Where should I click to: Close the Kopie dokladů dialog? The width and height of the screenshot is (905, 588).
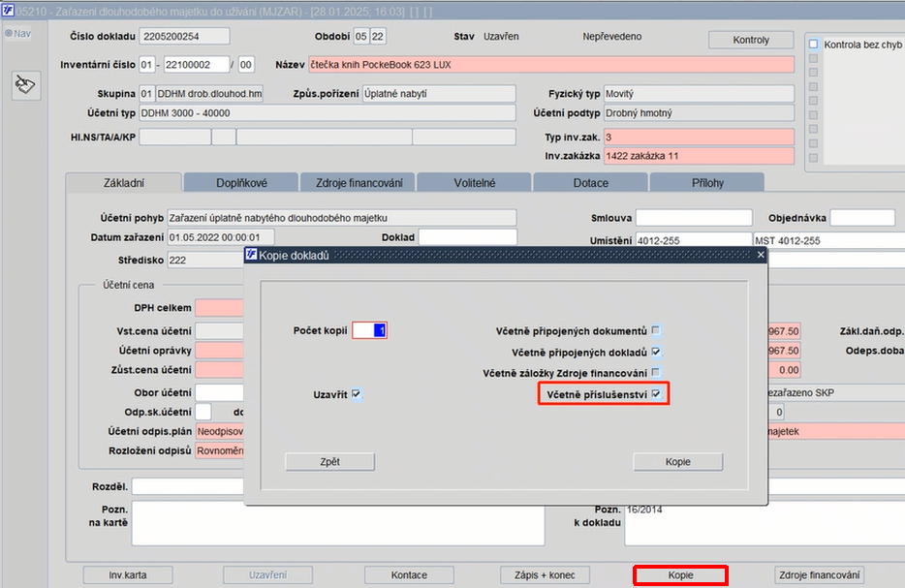(x=760, y=255)
